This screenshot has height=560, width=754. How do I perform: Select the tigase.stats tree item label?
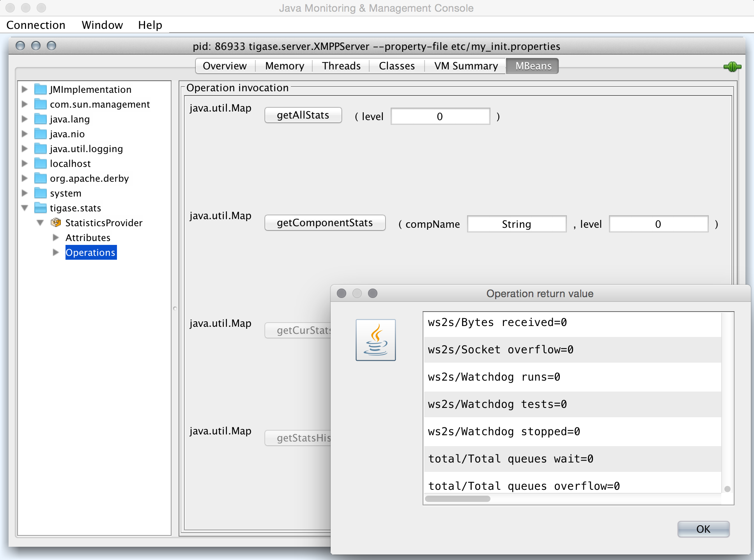[x=76, y=208]
